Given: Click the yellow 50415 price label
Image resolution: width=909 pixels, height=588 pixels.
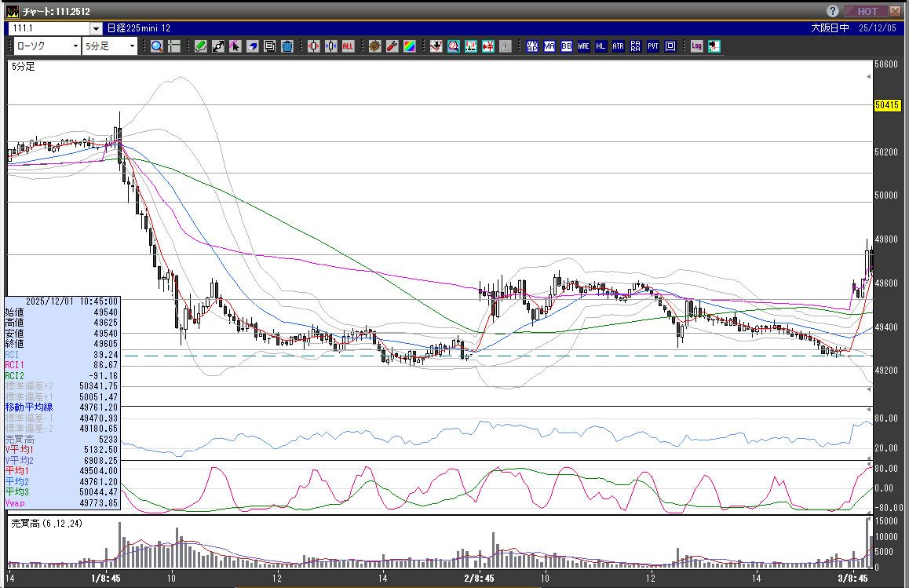Looking at the screenshot, I should [885, 105].
